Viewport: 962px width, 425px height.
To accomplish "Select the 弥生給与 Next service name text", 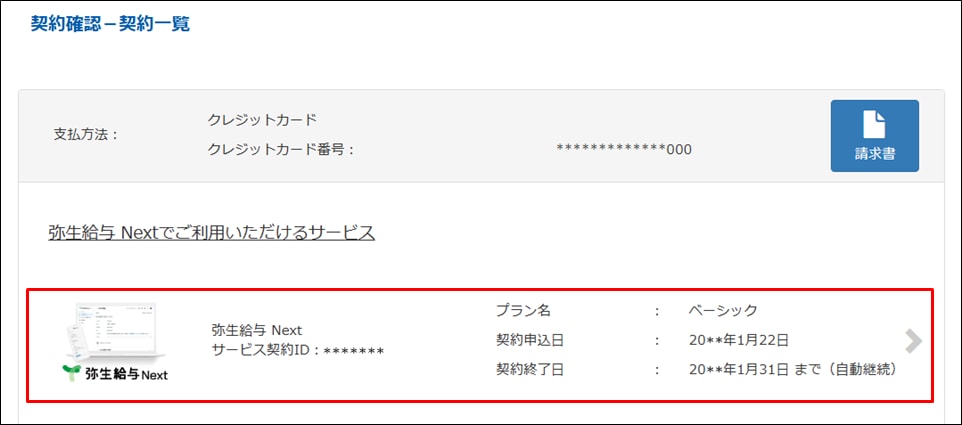I will pos(256,330).
